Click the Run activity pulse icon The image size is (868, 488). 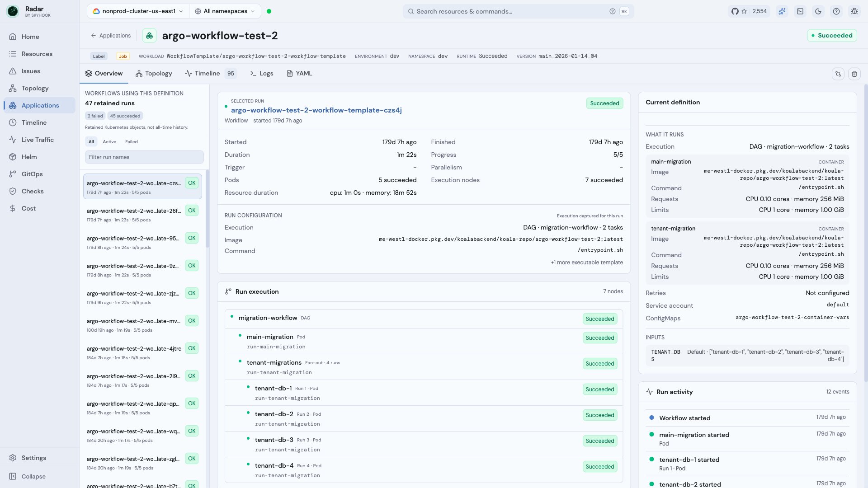point(650,392)
